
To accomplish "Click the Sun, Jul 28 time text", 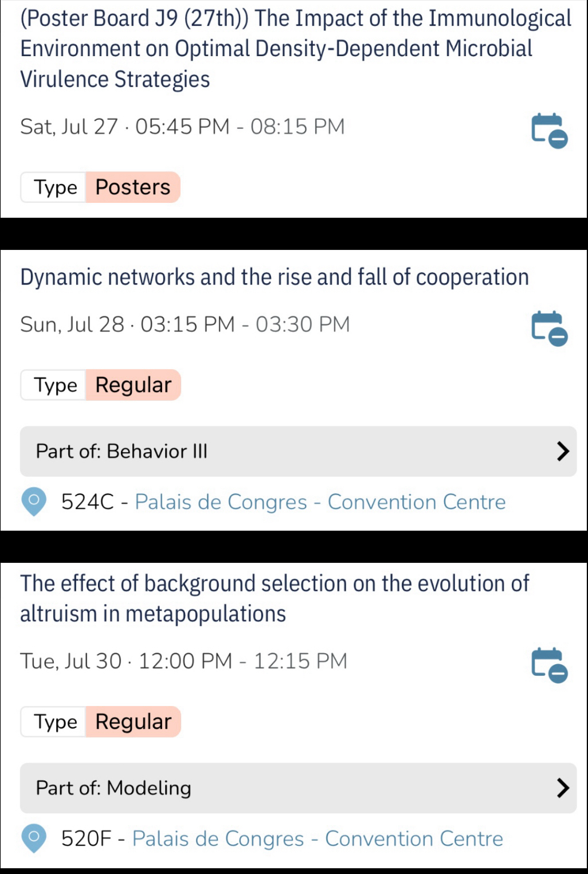I will click(x=185, y=324).
